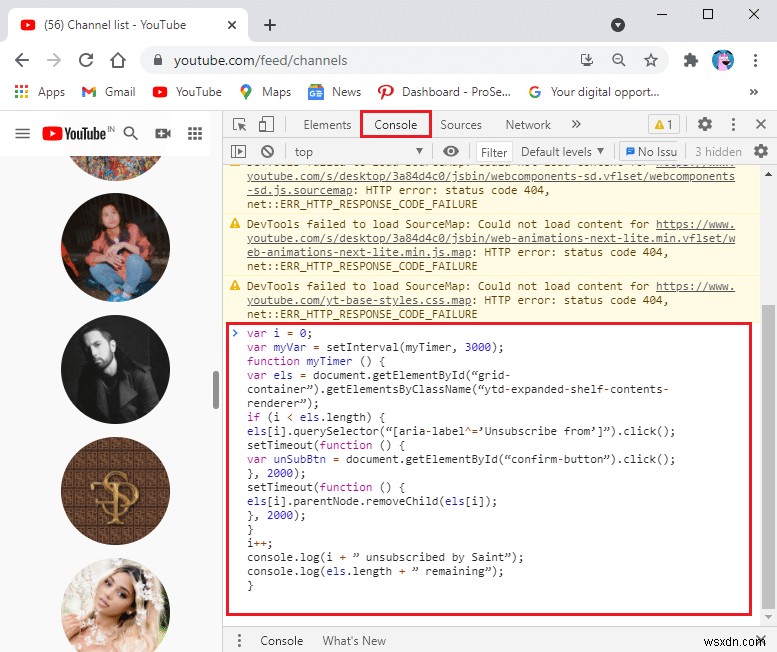Open the Apps bookmark shortcut
Viewport: 777px width, 652px height.
40,92
